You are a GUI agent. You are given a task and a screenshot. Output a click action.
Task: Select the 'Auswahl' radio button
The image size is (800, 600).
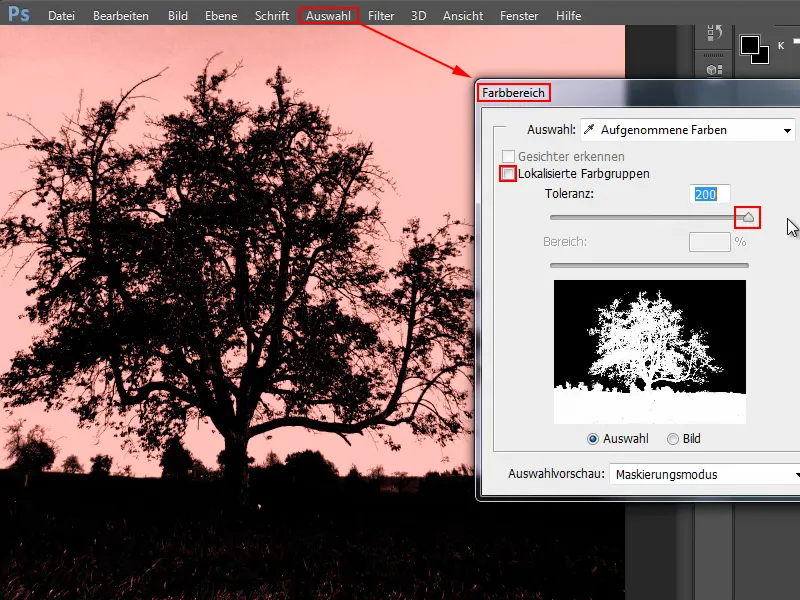[x=592, y=439]
